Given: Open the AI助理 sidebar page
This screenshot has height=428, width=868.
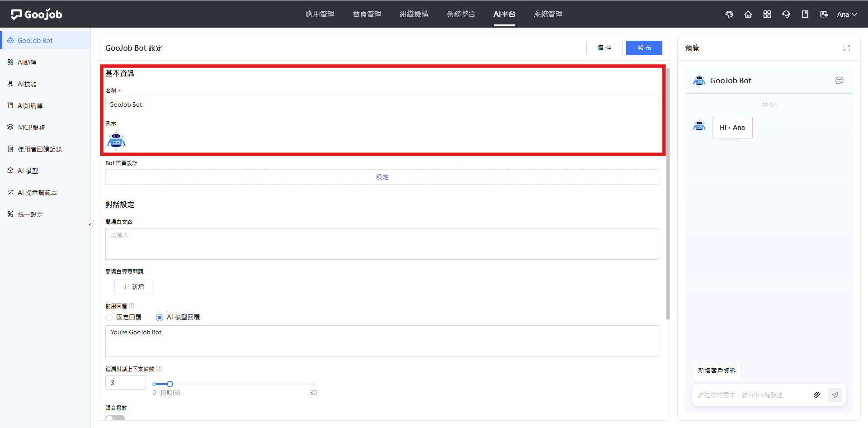Looking at the screenshot, I should (45, 62).
